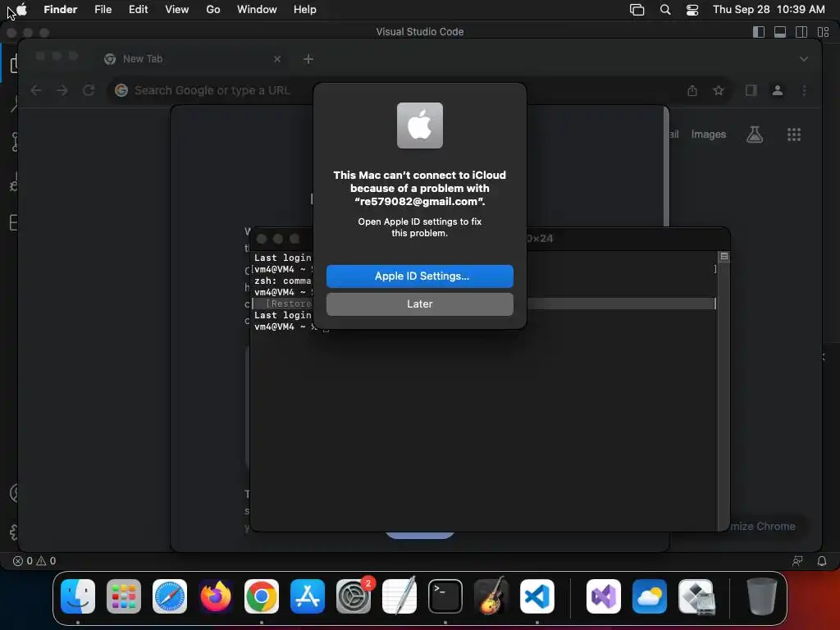The width and height of the screenshot is (840, 630).
Task: Click the Terminal window scroll indicator icon
Action: [x=724, y=257]
